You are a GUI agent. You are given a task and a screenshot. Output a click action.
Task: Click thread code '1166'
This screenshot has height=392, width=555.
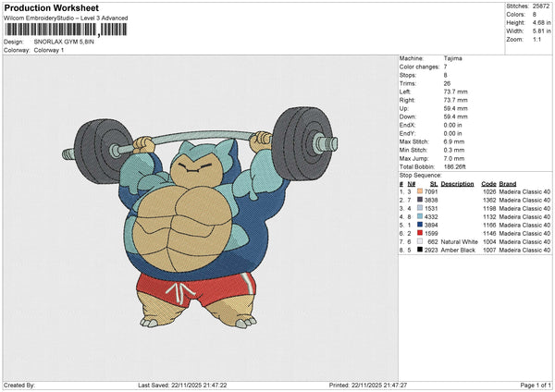(x=489, y=226)
